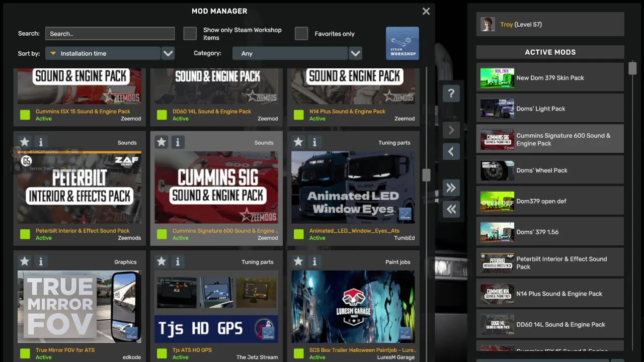644x362 pixels.
Task: Open Animated LED Window Eyes thumbnail
Action: click(x=353, y=187)
